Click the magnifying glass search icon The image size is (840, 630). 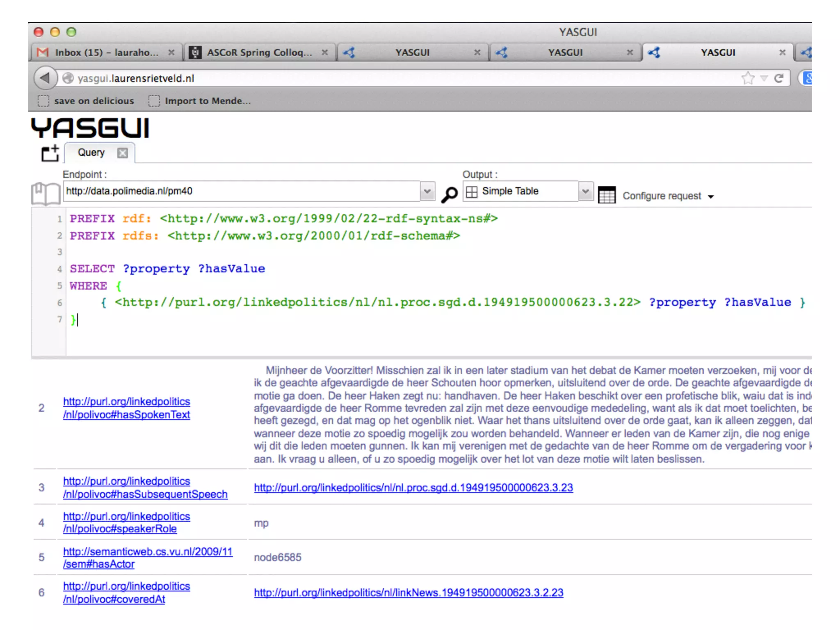click(449, 194)
